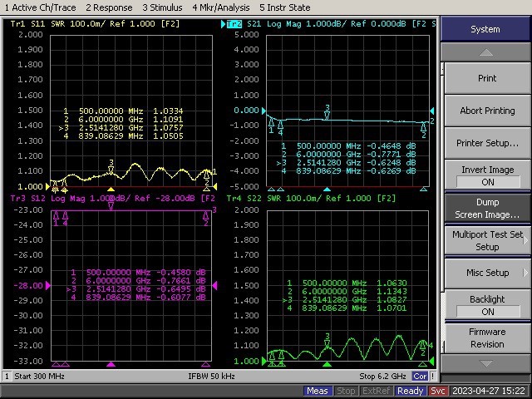Select marker 3 on the Tr2 S21 trace

click(x=327, y=112)
